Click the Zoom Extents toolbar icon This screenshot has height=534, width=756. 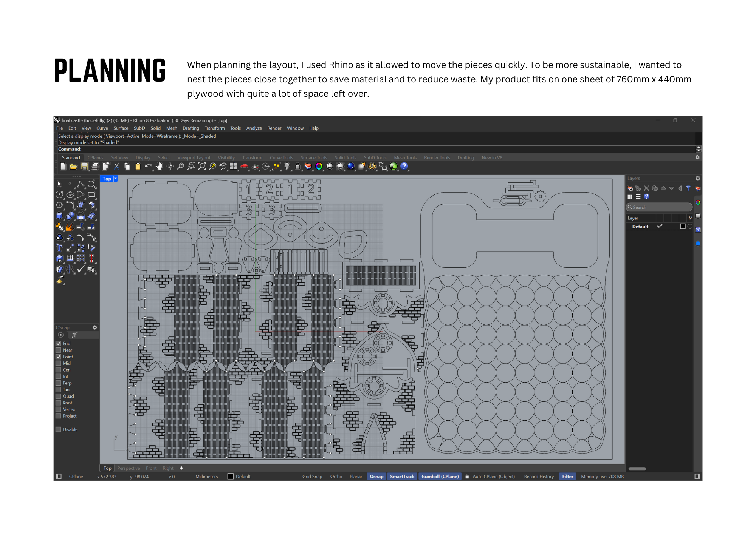click(x=202, y=167)
